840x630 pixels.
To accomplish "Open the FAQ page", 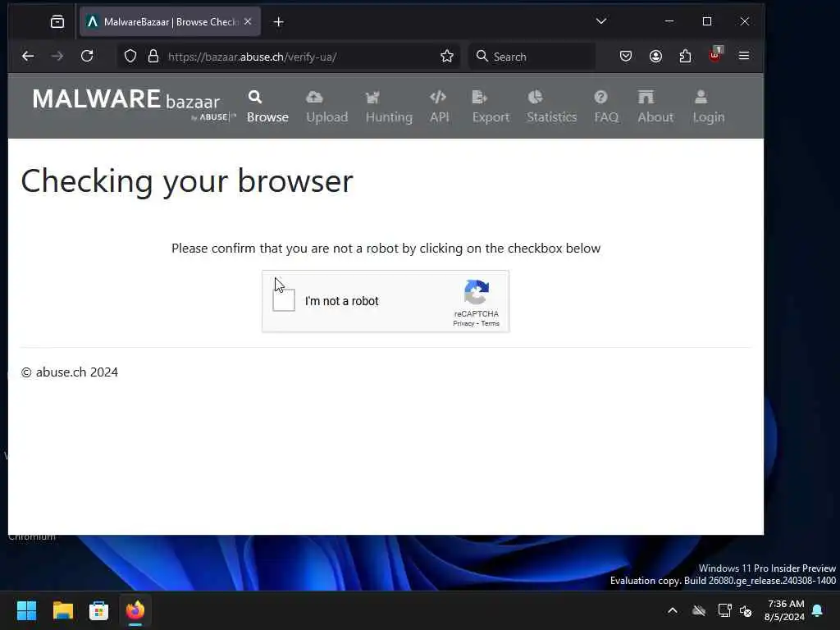I will pos(606,107).
